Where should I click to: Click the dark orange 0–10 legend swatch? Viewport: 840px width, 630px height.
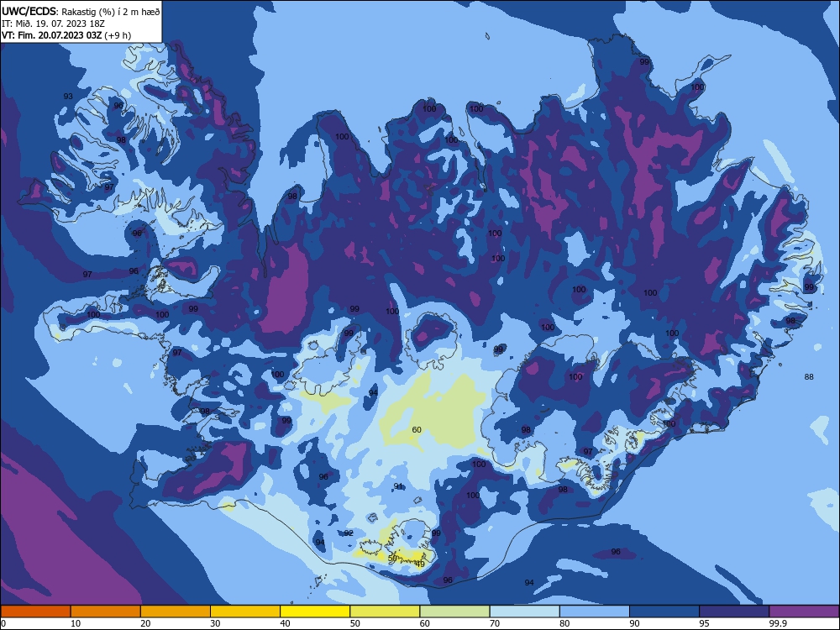coord(35,612)
